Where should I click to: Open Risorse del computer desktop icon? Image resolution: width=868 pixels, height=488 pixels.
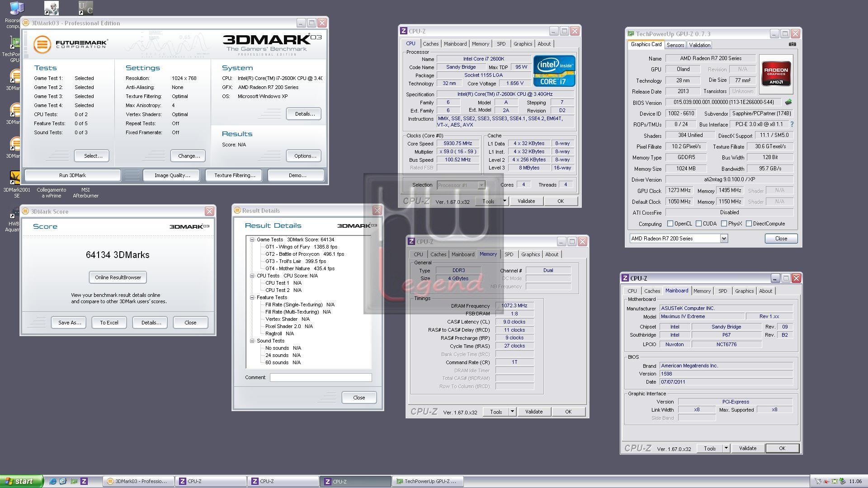(x=16, y=9)
